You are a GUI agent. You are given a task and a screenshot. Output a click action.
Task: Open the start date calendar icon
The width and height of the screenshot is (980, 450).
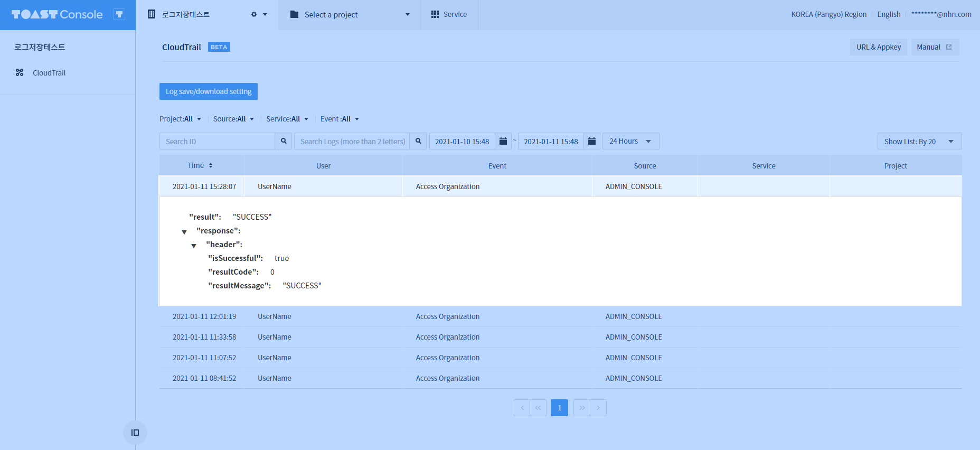[x=503, y=141]
